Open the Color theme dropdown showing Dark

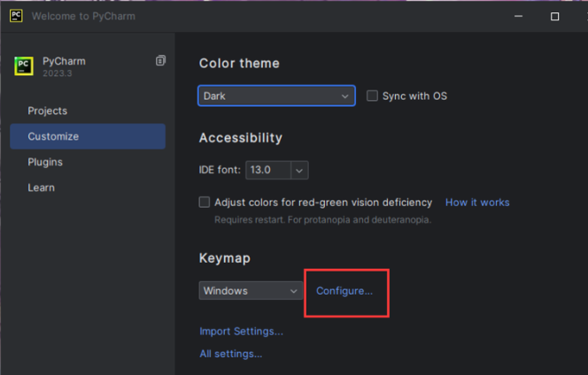[x=276, y=96]
